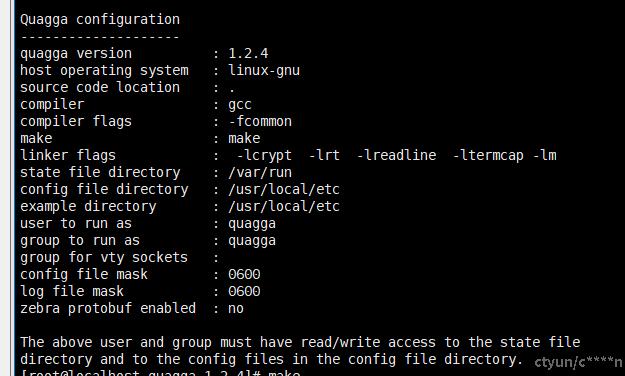The image size is (625, 376).
Task: Select quagga value on 'group to run as'
Action: point(252,241)
